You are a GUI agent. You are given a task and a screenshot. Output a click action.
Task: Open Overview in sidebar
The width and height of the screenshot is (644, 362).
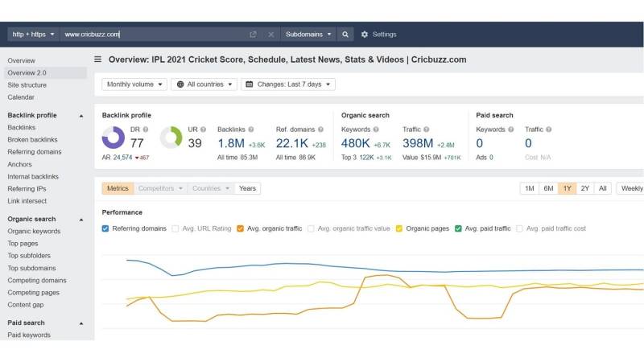[22, 60]
